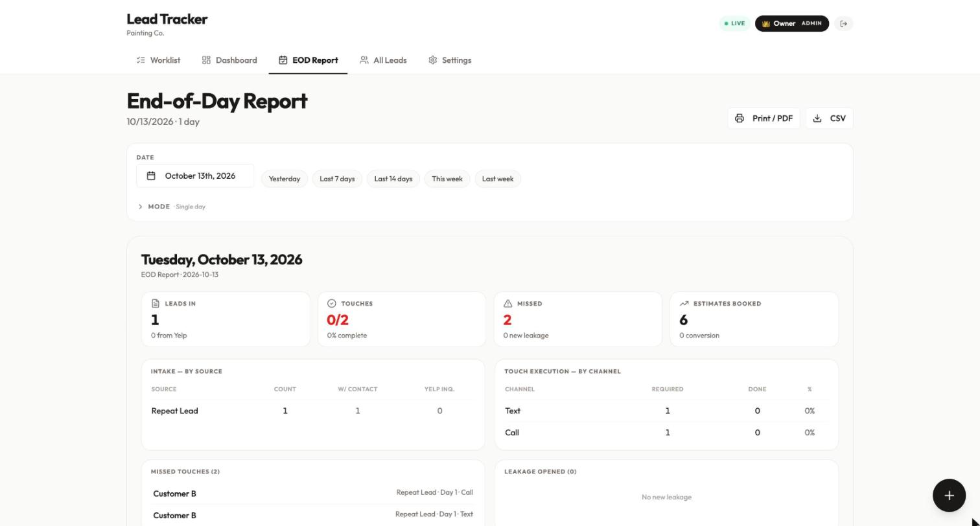Click the Print / PDF button
Image resolution: width=980 pixels, height=526 pixels.
764,119
